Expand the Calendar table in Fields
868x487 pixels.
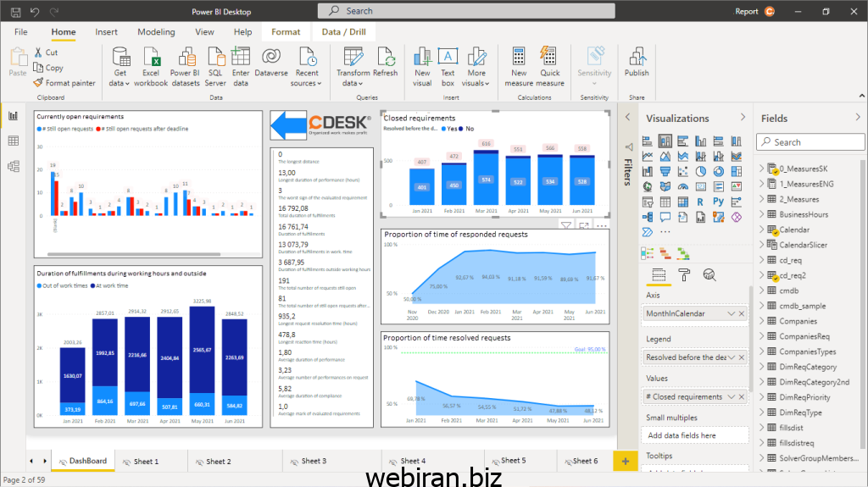point(761,230)
